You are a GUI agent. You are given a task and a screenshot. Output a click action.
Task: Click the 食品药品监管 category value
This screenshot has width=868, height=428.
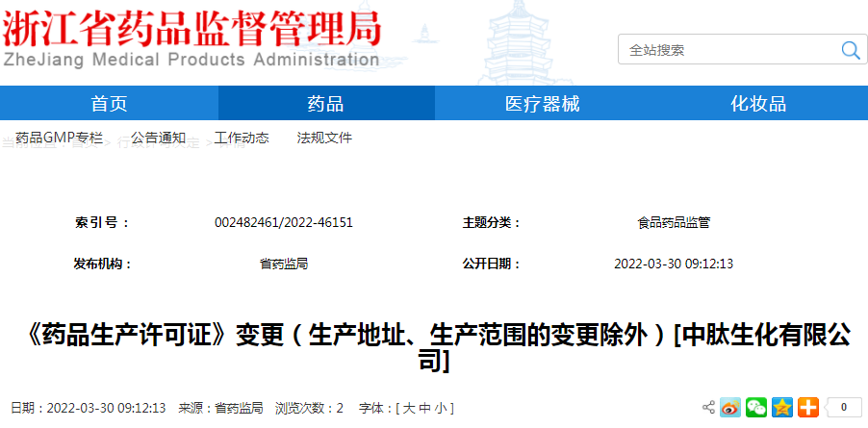(674, 223)
